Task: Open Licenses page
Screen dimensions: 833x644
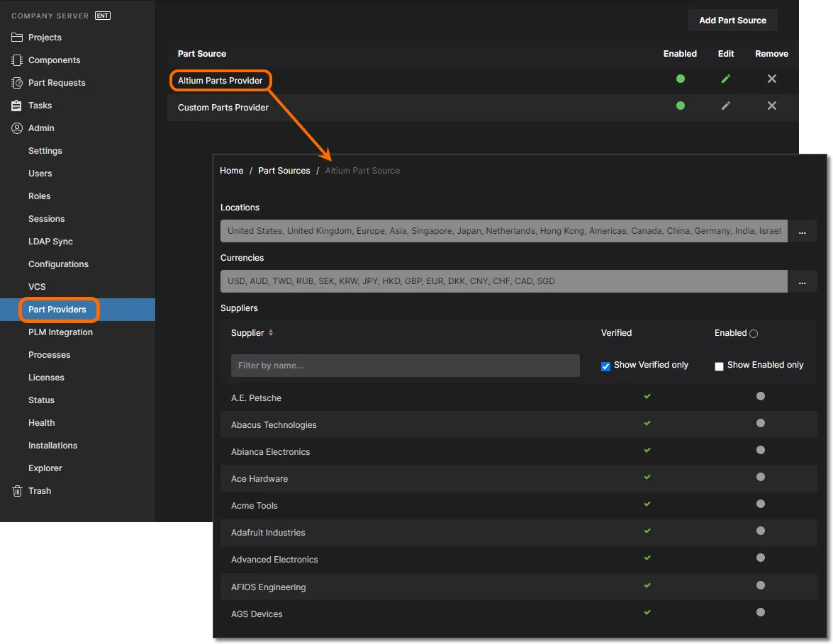Action: point(46,378)
